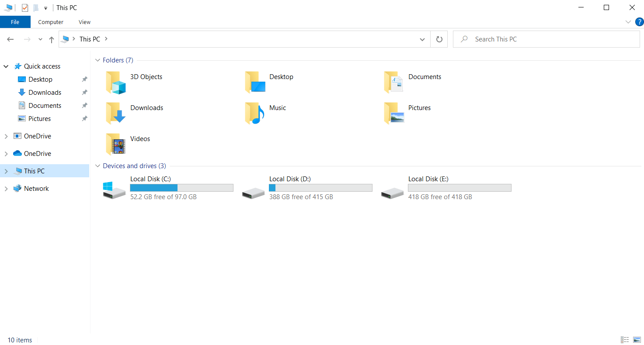
Task: Collapse the Folders section
Action: pos(97,60)
